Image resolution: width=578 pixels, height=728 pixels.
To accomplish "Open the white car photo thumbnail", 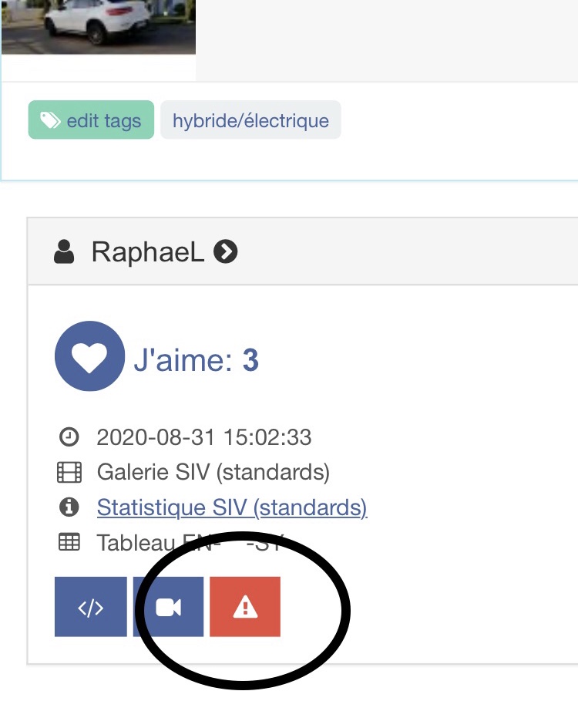I will (x=98, y=28).
